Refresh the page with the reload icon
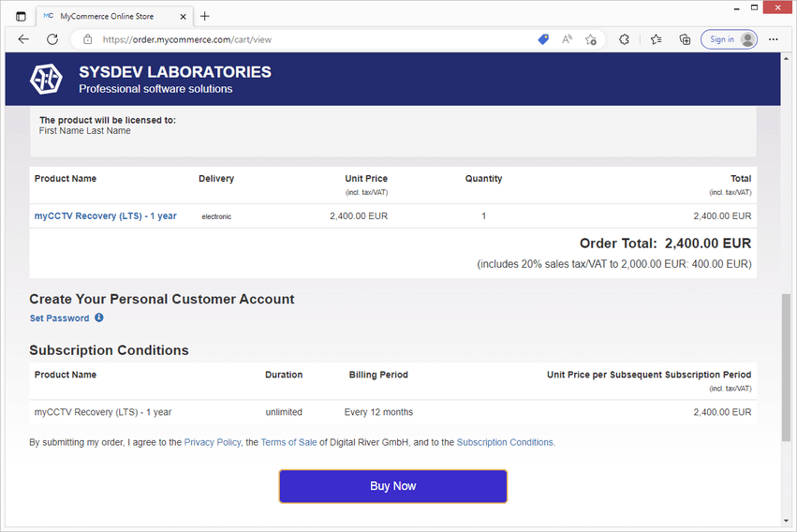The height and width of the screenshot is (532, 797). pos(52,39)
